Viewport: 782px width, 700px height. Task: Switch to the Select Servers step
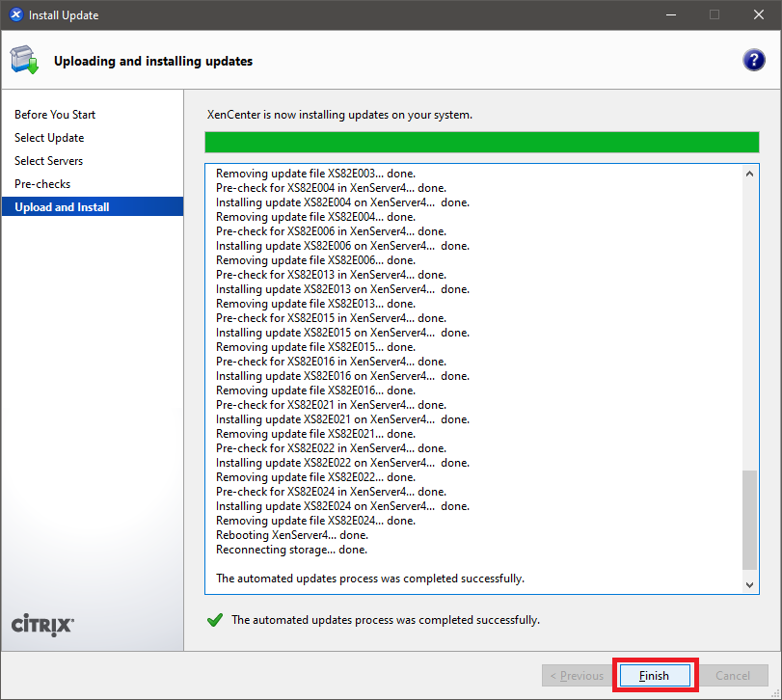click(49, 161)
